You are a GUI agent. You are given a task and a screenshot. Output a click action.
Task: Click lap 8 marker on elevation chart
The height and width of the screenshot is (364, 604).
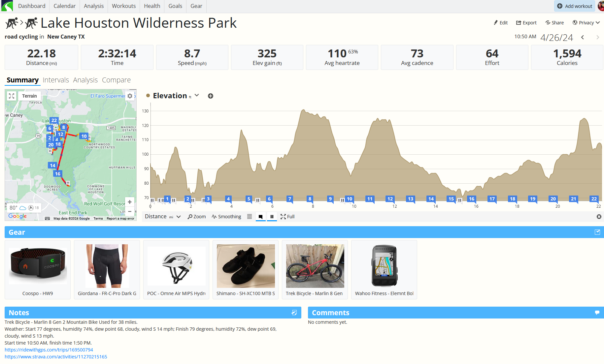click(310, 199)
